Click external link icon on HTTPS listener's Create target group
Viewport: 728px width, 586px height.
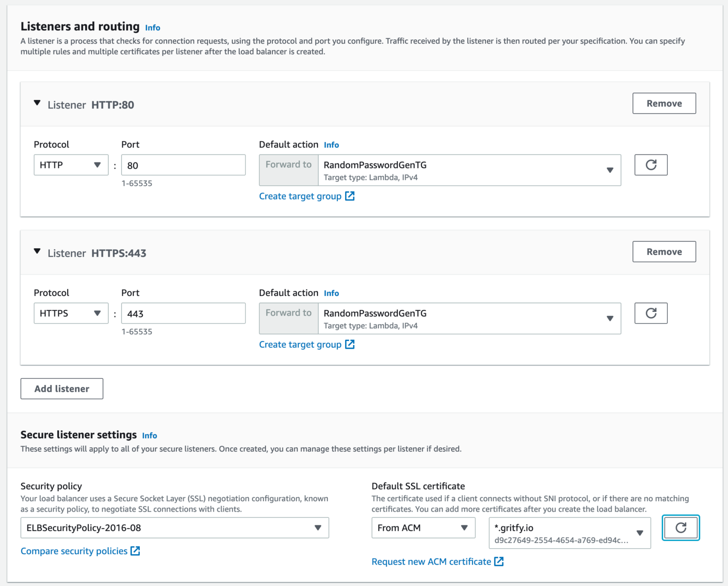350,344
